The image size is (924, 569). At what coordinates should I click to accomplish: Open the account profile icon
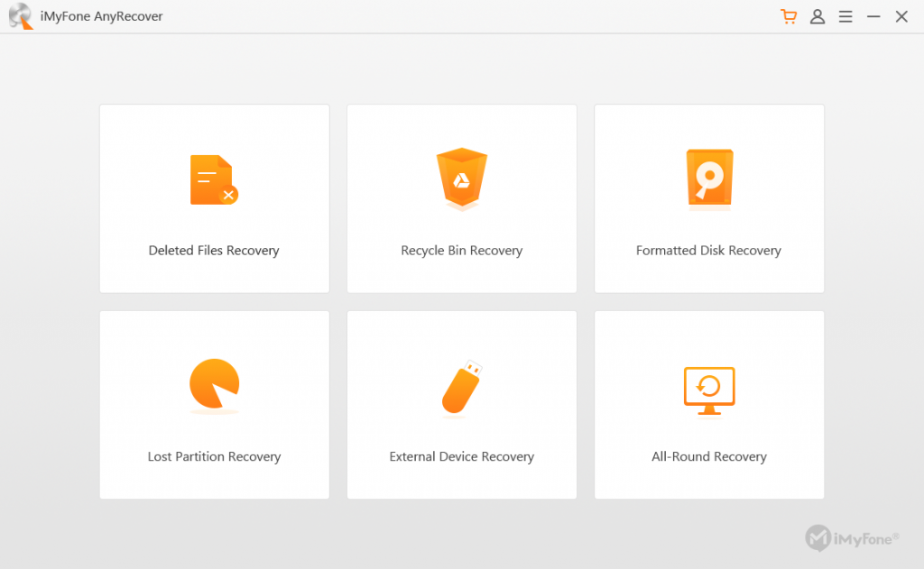(817, 16)
